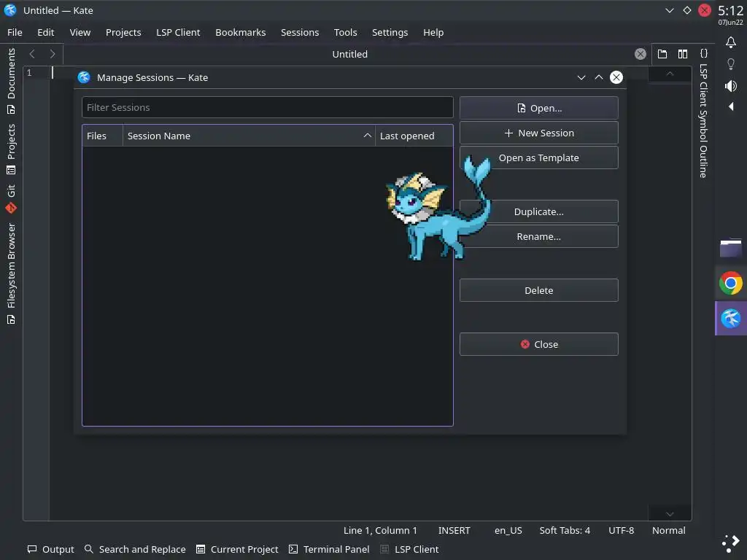Open the Documents sidebar panel
This screenshot has width=747, height=560.
coord(11,81)
